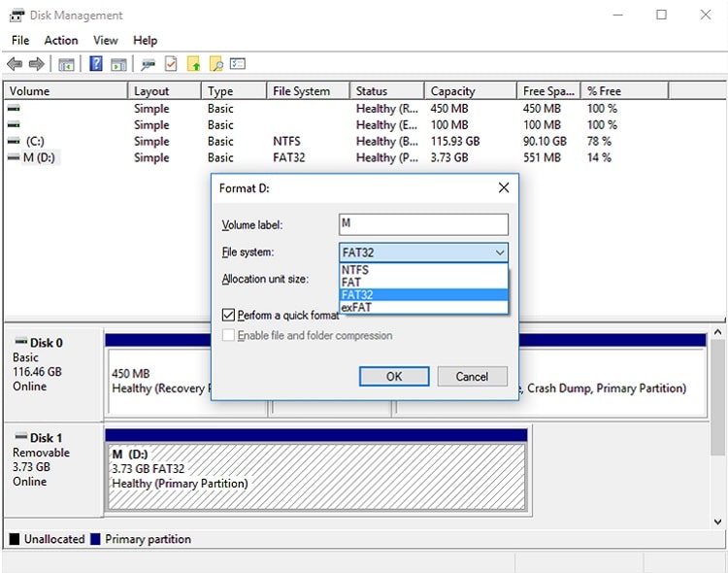Click the yellow sheet green arrow icon

[x=193, y=64]
